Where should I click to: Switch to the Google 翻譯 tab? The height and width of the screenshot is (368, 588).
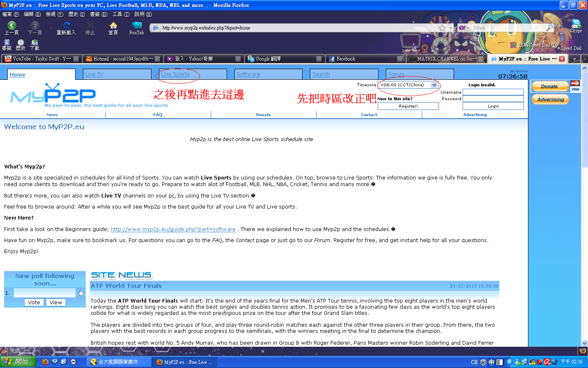point(285,59)
